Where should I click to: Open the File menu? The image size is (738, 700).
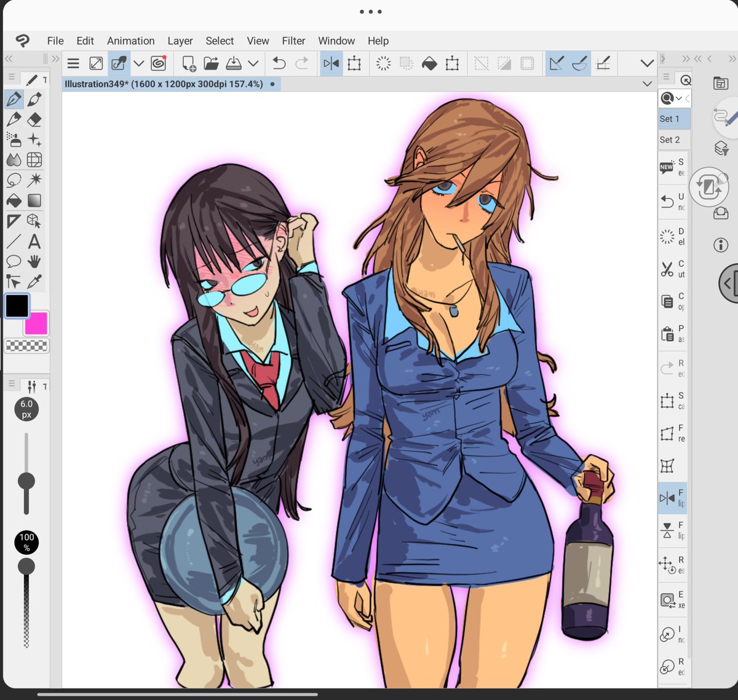click(55, 41)
